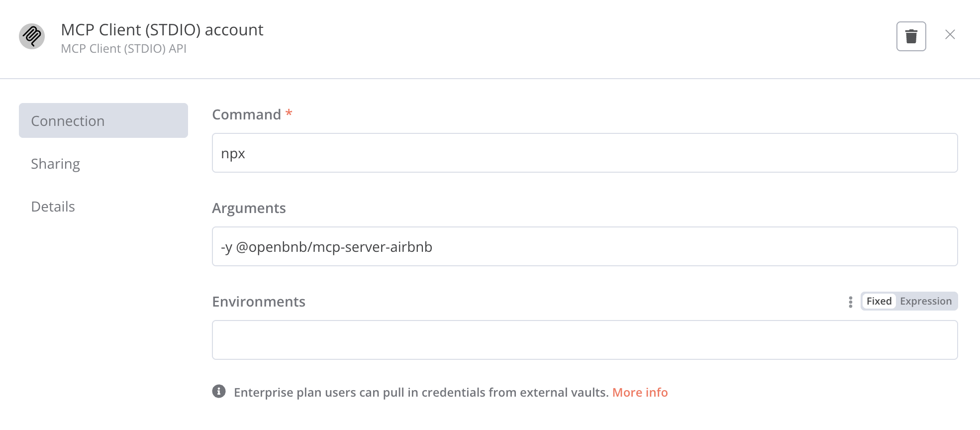Image resolution: width=980 pixels, height=430 pixels.
Task: Click the info icon near Enterprise notice
Action: 219,392
